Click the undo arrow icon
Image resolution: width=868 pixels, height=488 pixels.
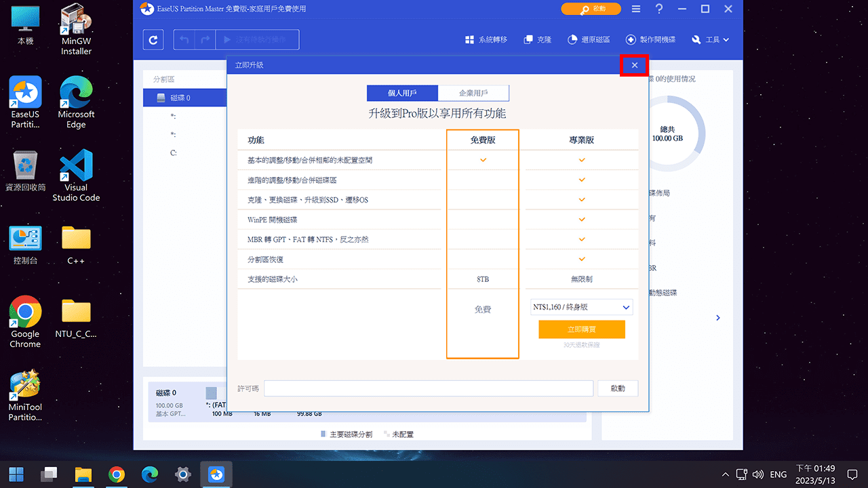[183, 39]
